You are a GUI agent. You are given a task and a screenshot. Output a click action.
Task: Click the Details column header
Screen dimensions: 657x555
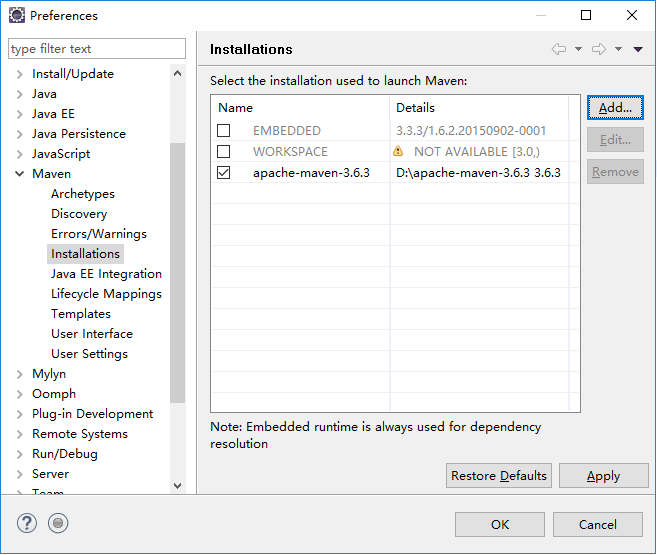(x=479, y=108)
